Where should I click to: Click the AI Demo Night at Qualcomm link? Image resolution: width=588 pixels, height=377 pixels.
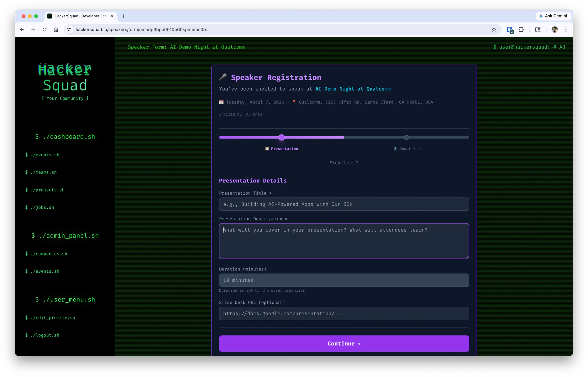[353, 89]
